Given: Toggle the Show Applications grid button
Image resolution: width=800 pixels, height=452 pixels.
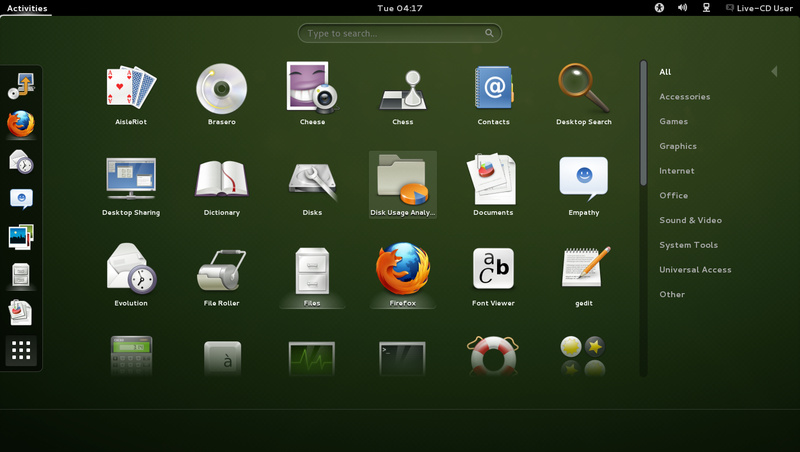Looking at the screenshot, I should pos(21,350).
